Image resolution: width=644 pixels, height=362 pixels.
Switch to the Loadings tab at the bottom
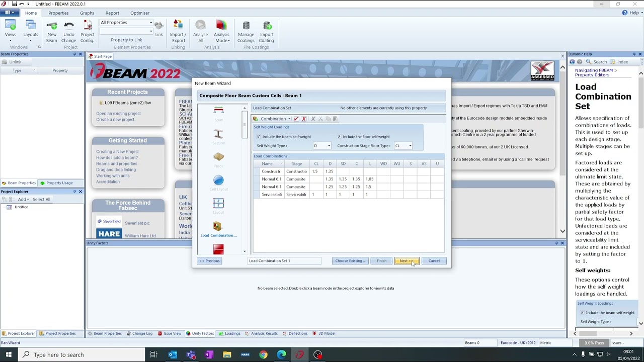point(229,333)
